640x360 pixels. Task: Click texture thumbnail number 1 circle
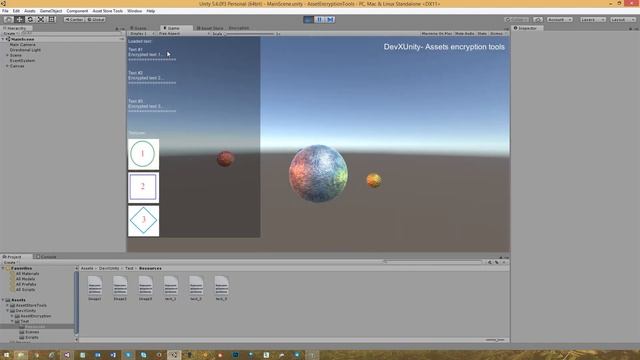[x=143, y=154]
